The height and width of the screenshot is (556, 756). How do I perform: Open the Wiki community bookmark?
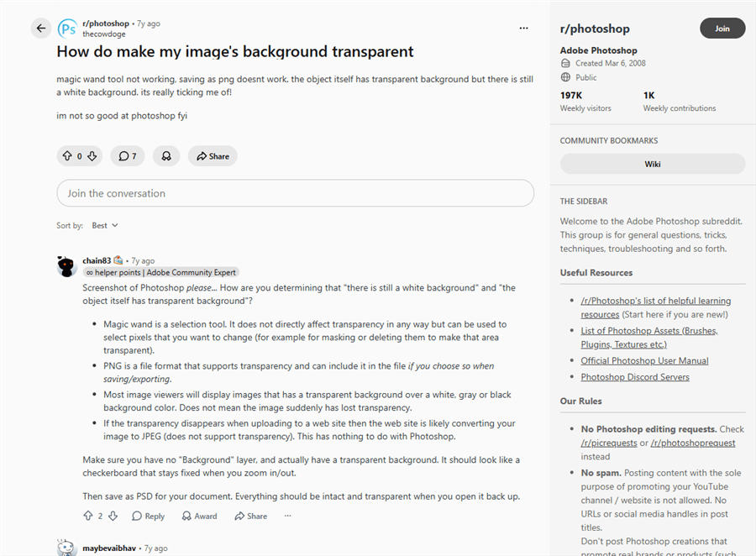click(x=653, y=164)
